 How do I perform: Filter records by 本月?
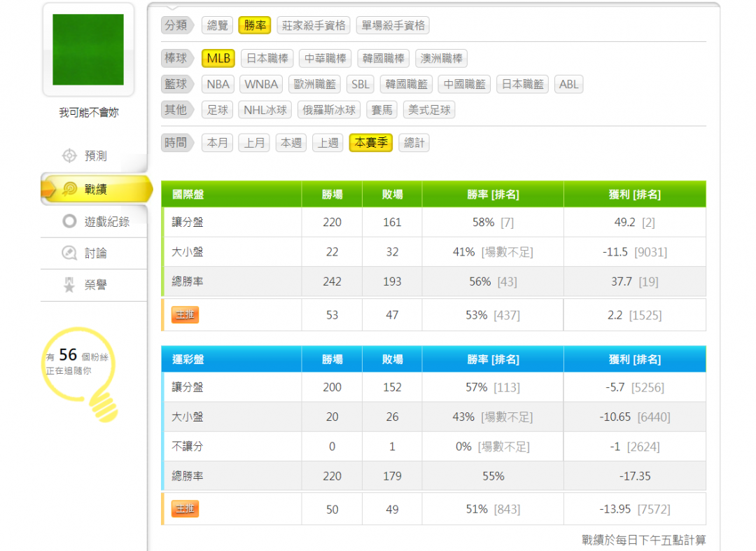coord(218,143)
